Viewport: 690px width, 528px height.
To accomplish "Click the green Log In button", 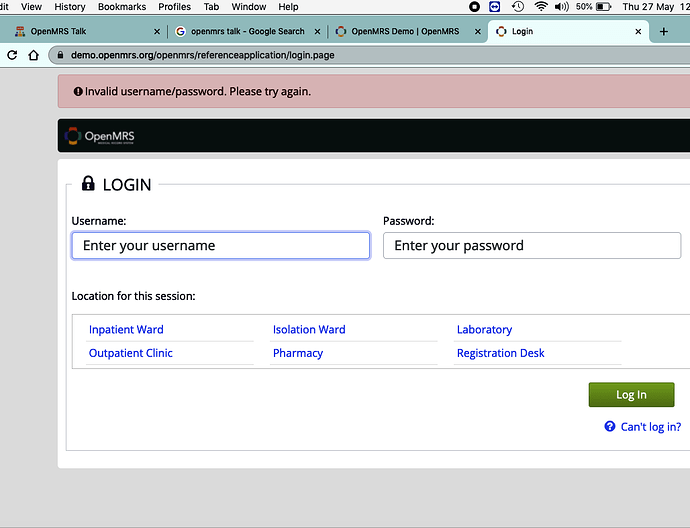I will (x=631, y=395).
